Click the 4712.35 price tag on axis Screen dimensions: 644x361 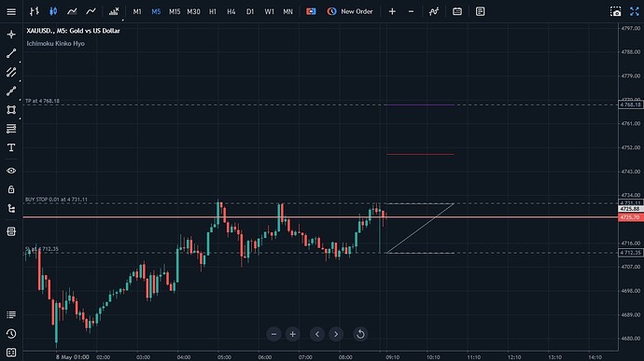[630, 253]
